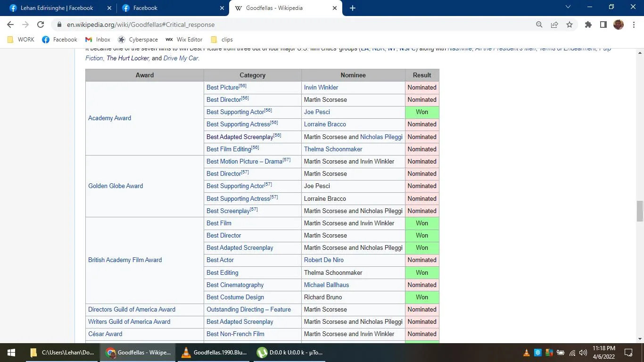Follow the Robert De Niro link

(x=324, y=260)
